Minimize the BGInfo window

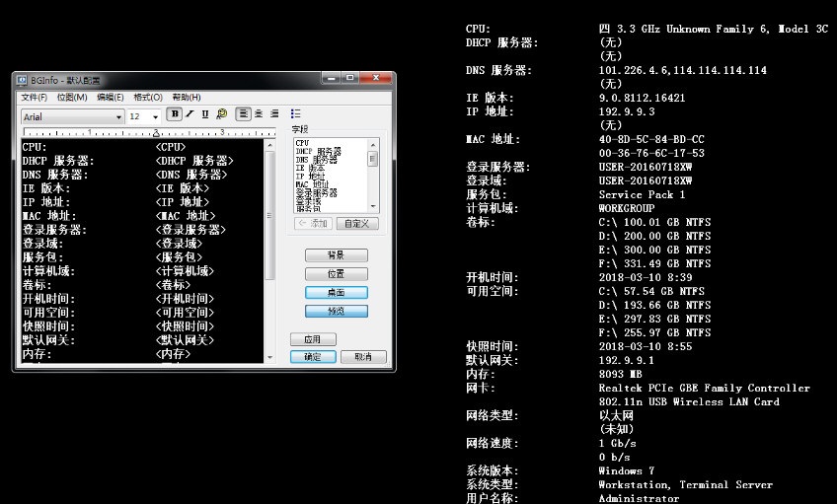(331, 78)
